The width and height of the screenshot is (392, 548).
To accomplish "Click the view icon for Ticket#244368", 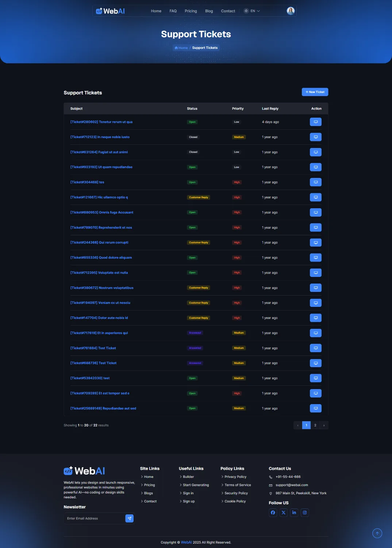I will pyautogui.click(x=315, y=243).
